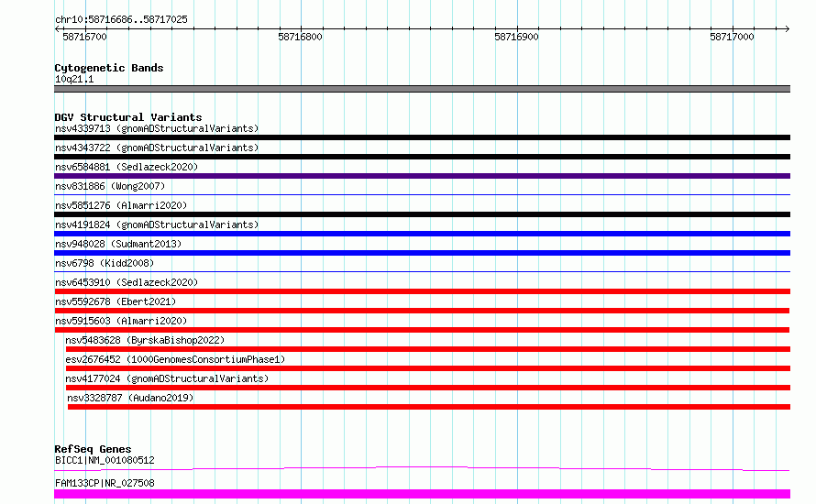Select the FAM133CP|NR_027508 gene label
Viewport: 816px width, 504px height.
tap(105, 483)
